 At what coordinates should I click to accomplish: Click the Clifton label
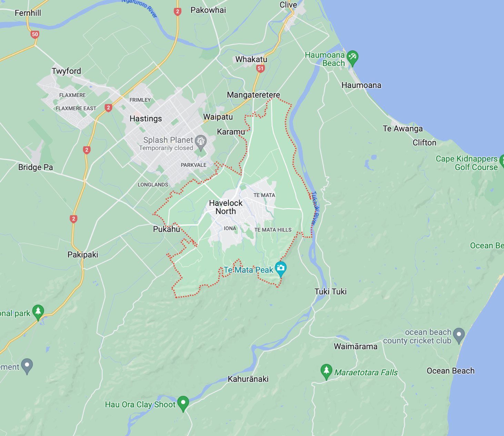(424, 143)
